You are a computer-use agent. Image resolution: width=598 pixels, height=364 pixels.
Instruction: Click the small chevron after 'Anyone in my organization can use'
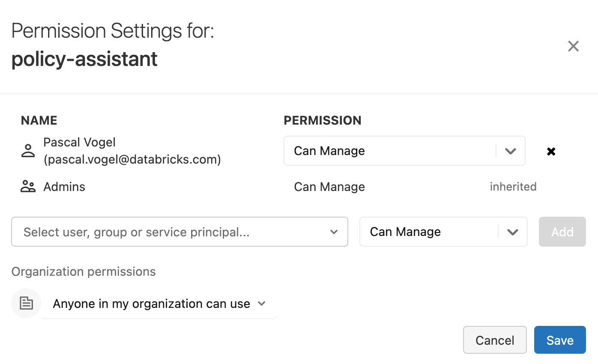click(x=262, y=304)
